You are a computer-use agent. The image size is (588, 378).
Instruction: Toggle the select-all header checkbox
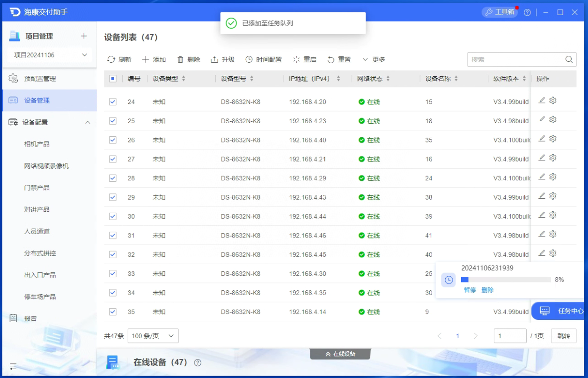[113, 79]
